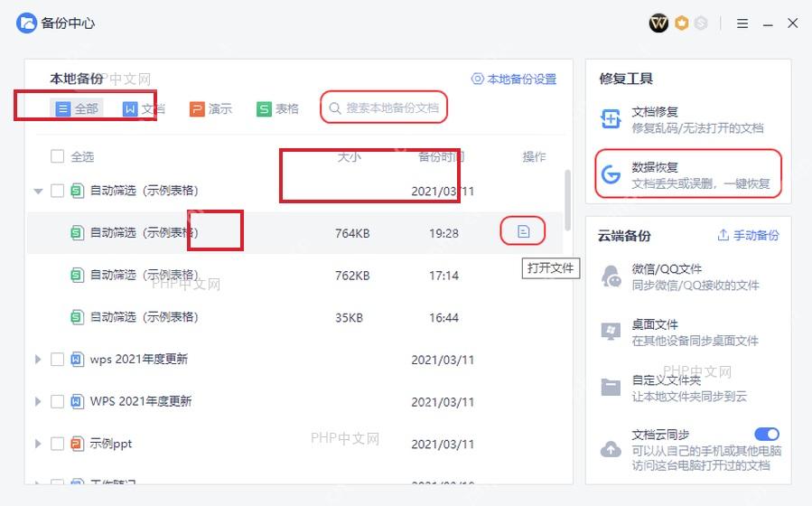812x506 pixels.
Task: Click spreadsheet icon of the 17:14 backup
Action: pyautogui.click(x=77, y=275)
